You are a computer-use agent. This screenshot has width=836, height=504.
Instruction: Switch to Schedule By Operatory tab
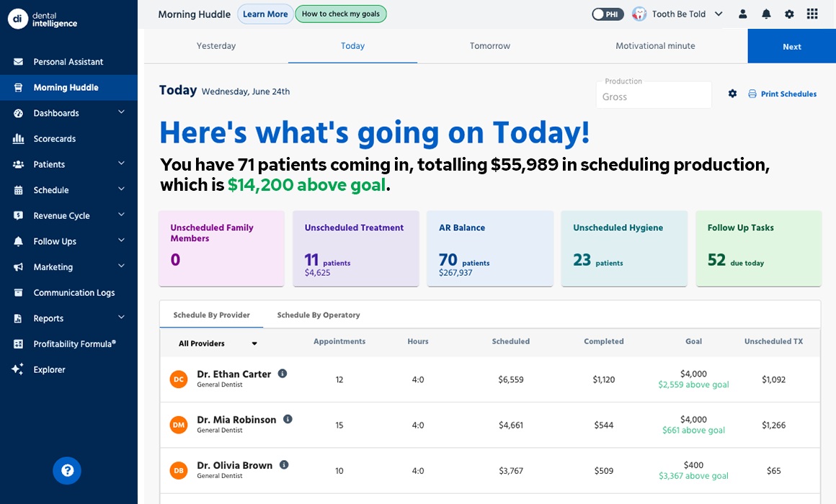(319, 315)
